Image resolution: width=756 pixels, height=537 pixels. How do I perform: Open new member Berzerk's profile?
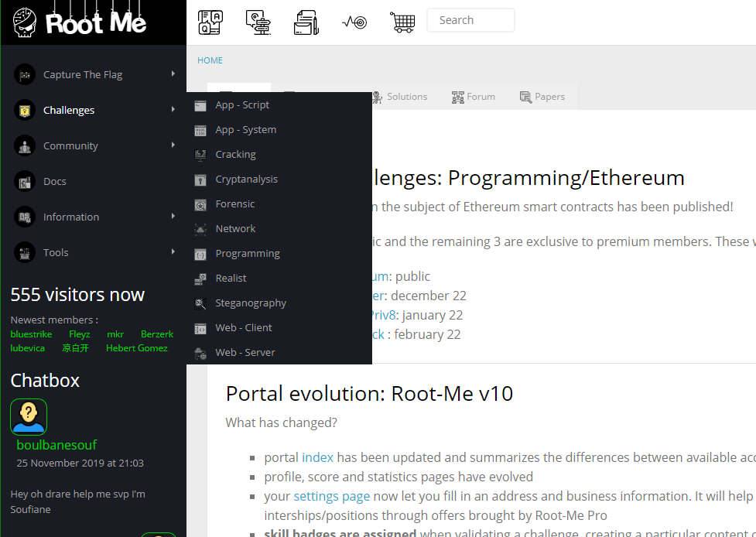pos(157,334)
